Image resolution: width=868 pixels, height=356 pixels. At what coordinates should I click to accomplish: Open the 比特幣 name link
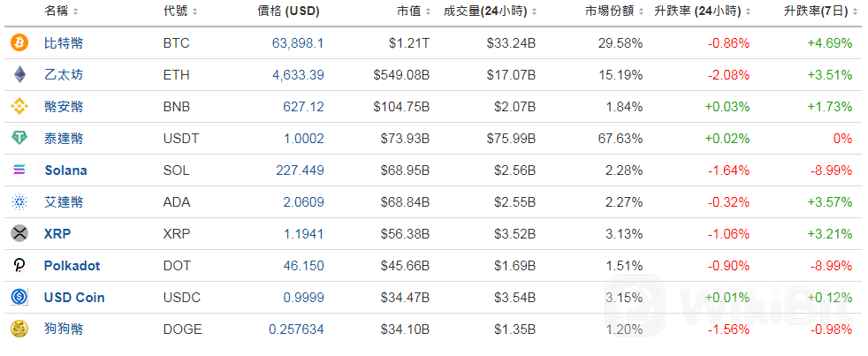click(x=65, y=43)
